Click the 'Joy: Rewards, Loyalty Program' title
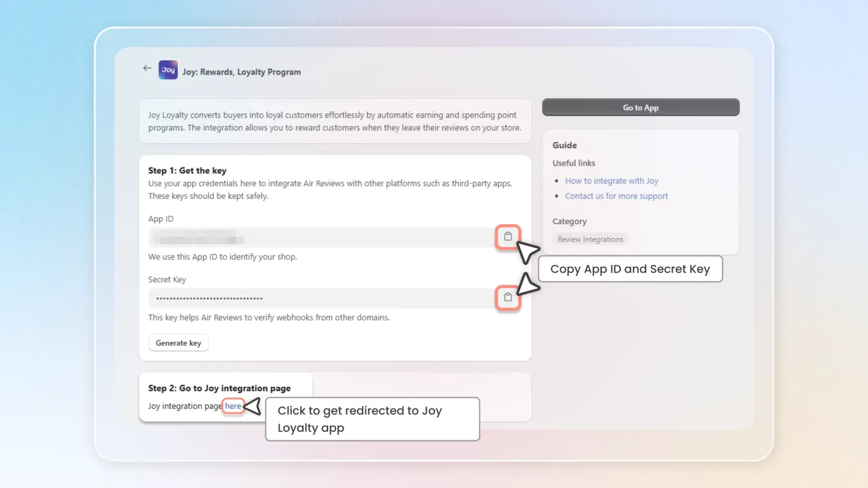This screenshot has width=868, height=488. [x=242, y=72]
